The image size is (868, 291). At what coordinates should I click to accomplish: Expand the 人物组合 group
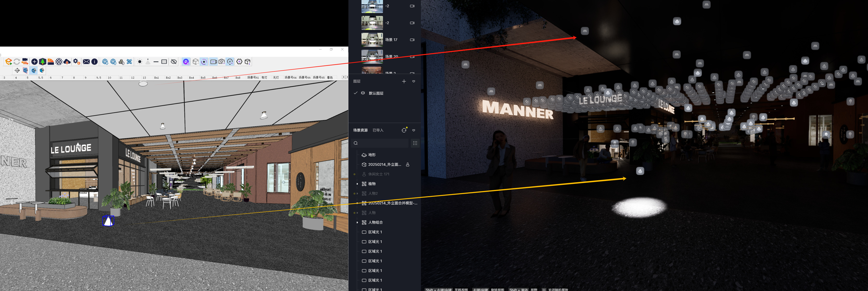(357, 222)
